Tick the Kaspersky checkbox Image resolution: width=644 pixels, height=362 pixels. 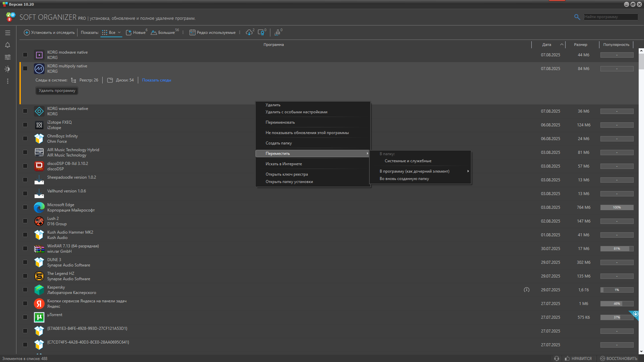25,290
